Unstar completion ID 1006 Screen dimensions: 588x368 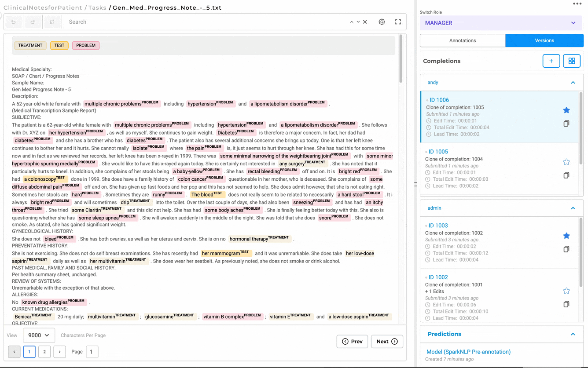tap(566, 110)
